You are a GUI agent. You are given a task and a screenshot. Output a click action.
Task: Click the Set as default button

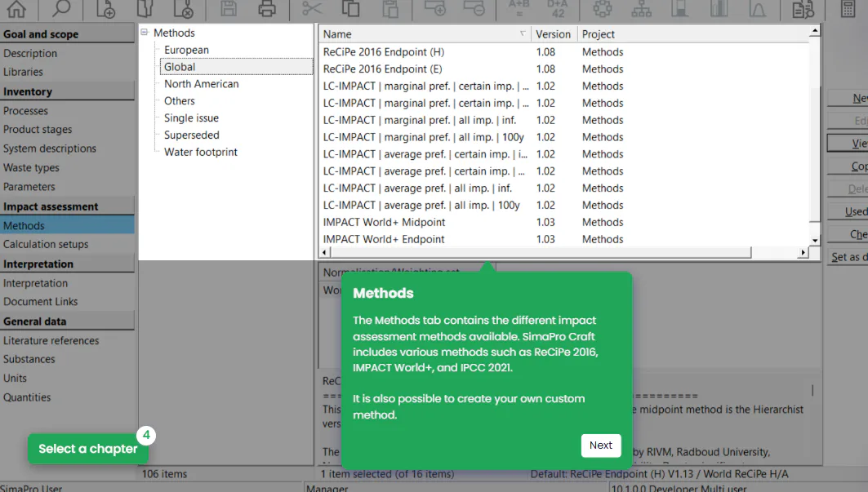[x=848, y=257]
